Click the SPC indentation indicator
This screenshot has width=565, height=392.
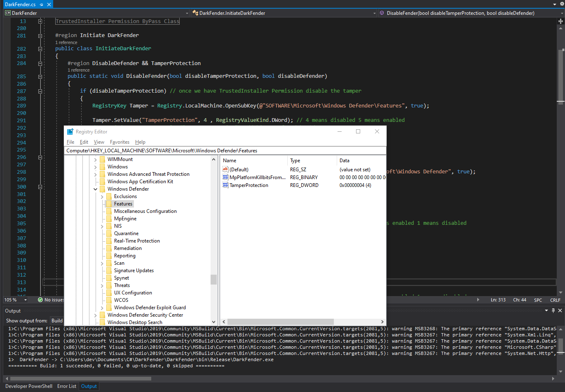tap(538, 300)
